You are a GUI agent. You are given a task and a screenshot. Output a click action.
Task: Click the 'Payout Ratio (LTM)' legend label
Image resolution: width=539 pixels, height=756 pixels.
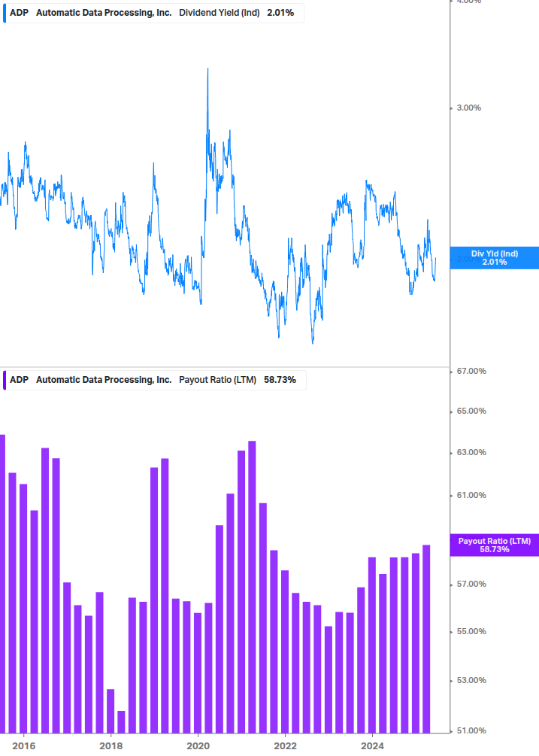point(218,380)
